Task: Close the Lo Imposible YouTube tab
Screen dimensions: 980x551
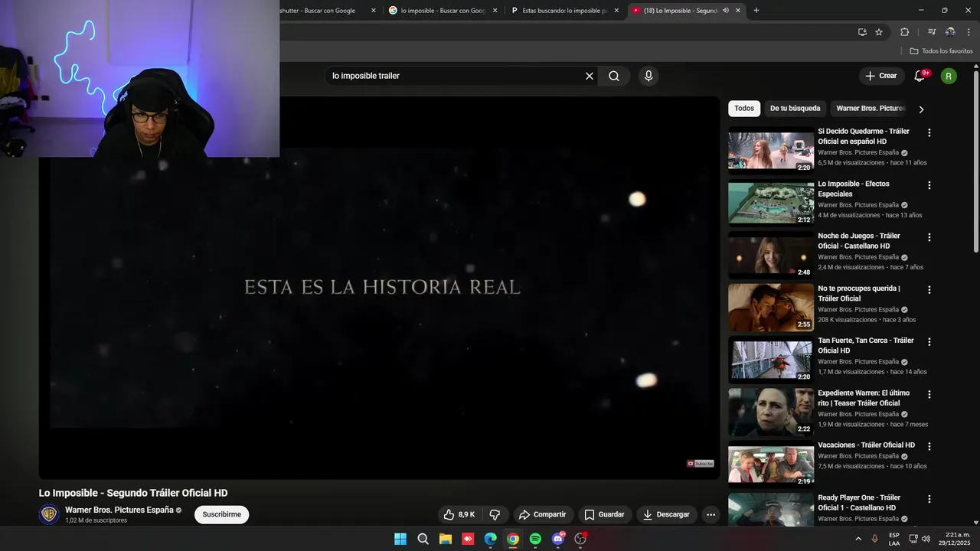Action: tap(738, 11)
